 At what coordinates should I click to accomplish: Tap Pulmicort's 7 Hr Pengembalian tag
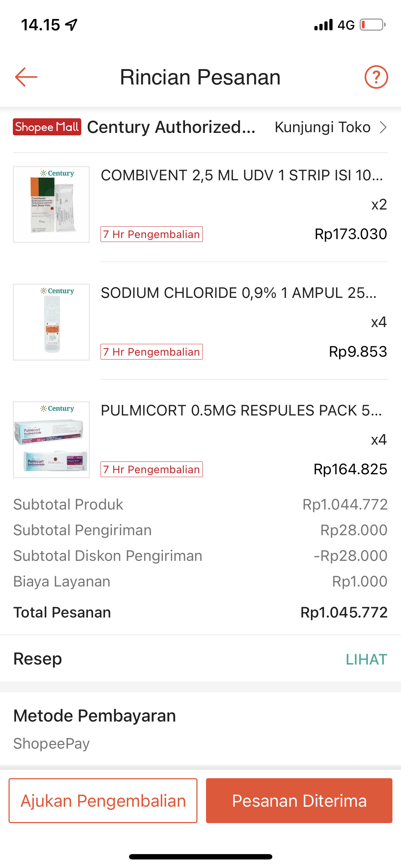tap(151, 469)
